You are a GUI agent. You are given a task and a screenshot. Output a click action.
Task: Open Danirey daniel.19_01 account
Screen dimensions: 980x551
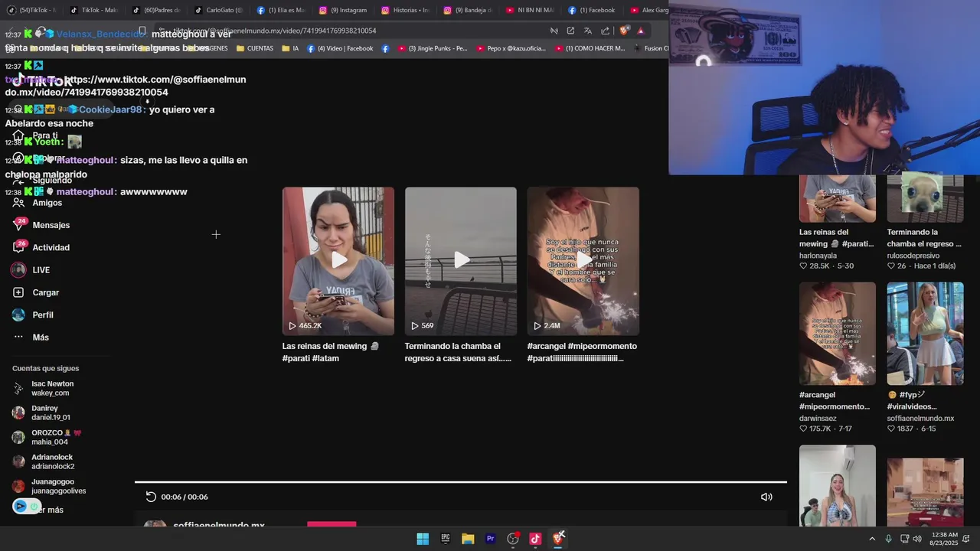(41, 412)
